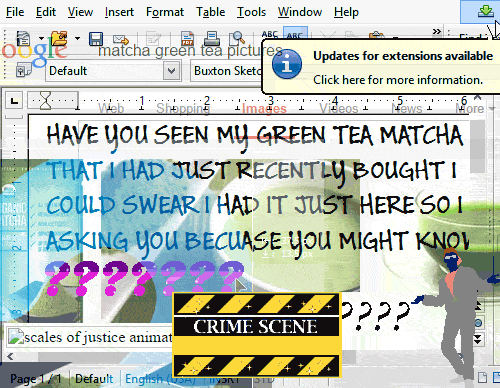The image size is (500, 388).
Task: Click the vertical scrollbar thumb
Action: point(478,147)
